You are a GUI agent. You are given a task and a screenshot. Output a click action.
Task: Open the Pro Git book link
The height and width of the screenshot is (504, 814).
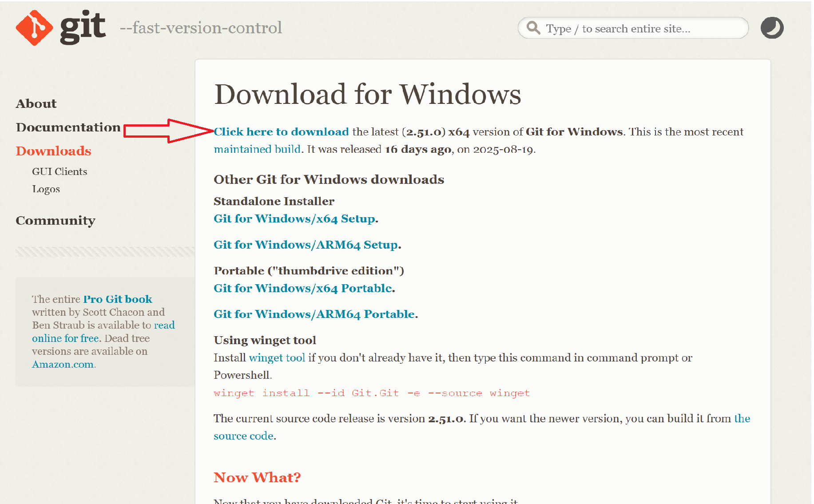coord(118,299)
